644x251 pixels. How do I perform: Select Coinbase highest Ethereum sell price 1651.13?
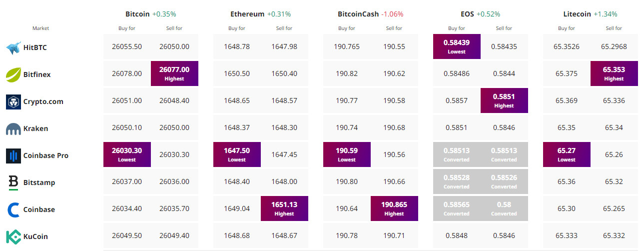click(284, 208)
